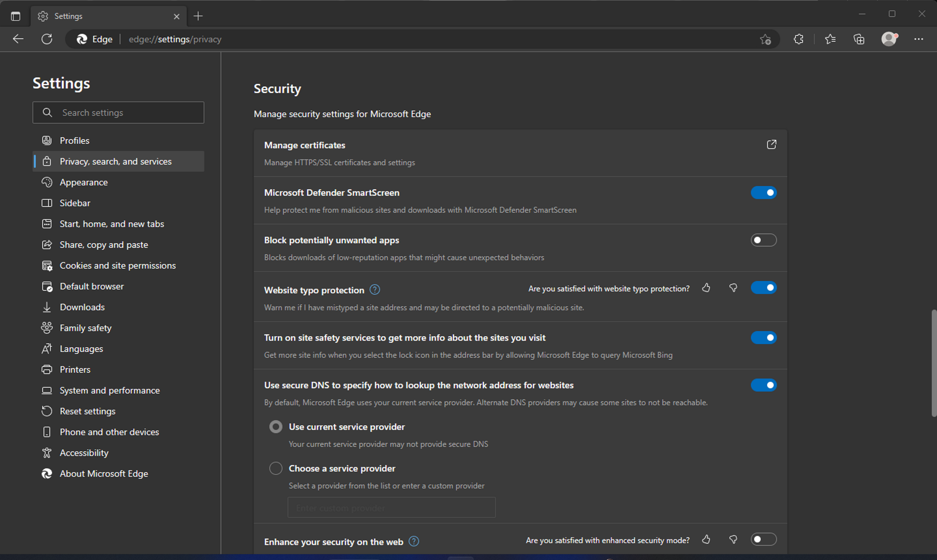Open the Collections icon
This screenshot has height=560, width=937.
(x=859, y=39)
